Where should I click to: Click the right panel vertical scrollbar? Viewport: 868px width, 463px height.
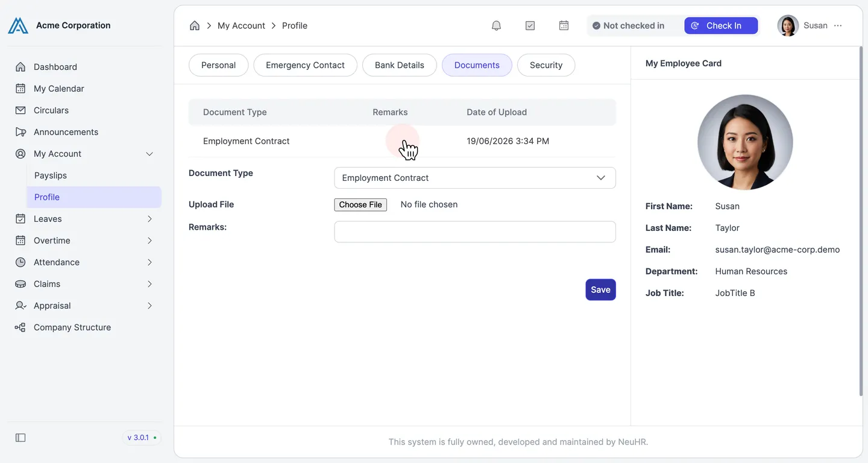point(860,222)
